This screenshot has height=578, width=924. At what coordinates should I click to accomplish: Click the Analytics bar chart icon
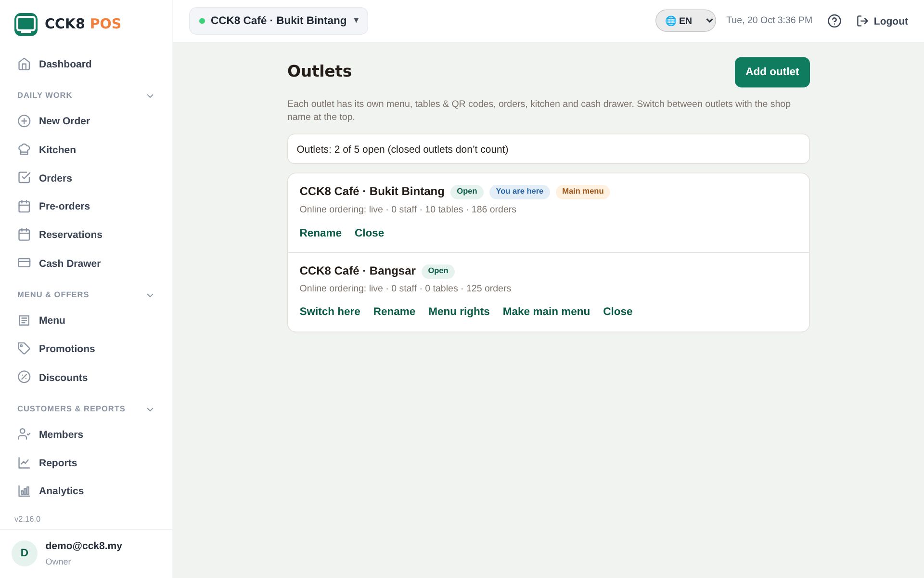24,491
